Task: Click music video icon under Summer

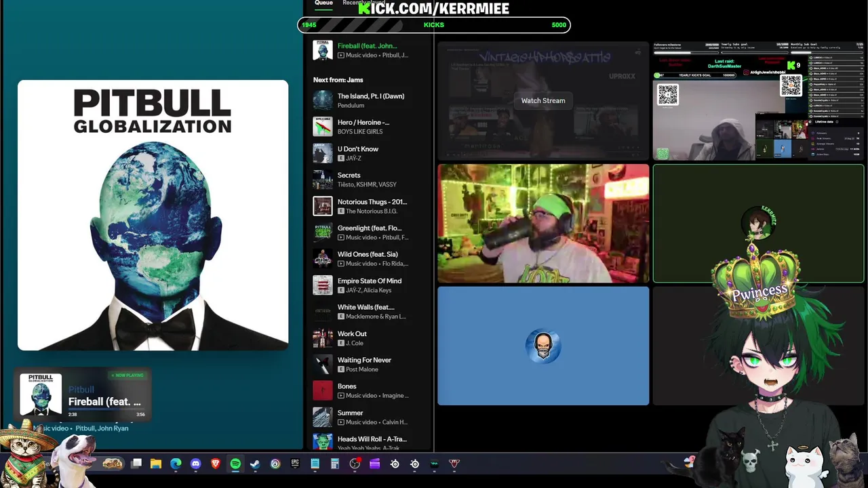Action: [341, 422]
